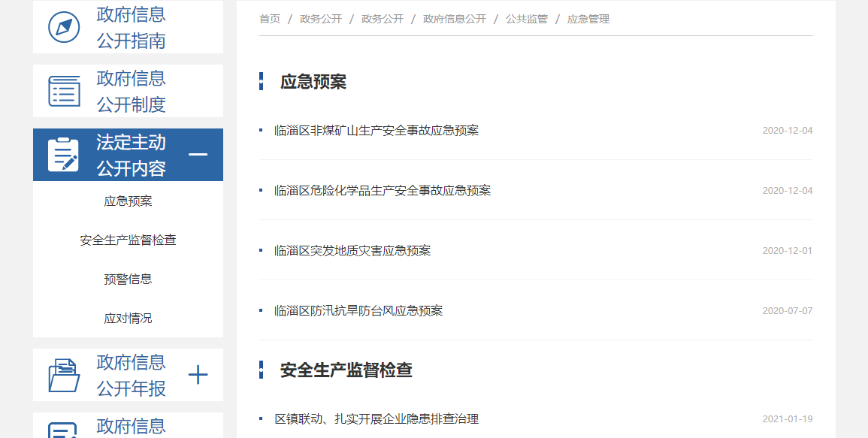
Task: Click the 安全生产监督检查 section heading
Action: pos(346,370)
